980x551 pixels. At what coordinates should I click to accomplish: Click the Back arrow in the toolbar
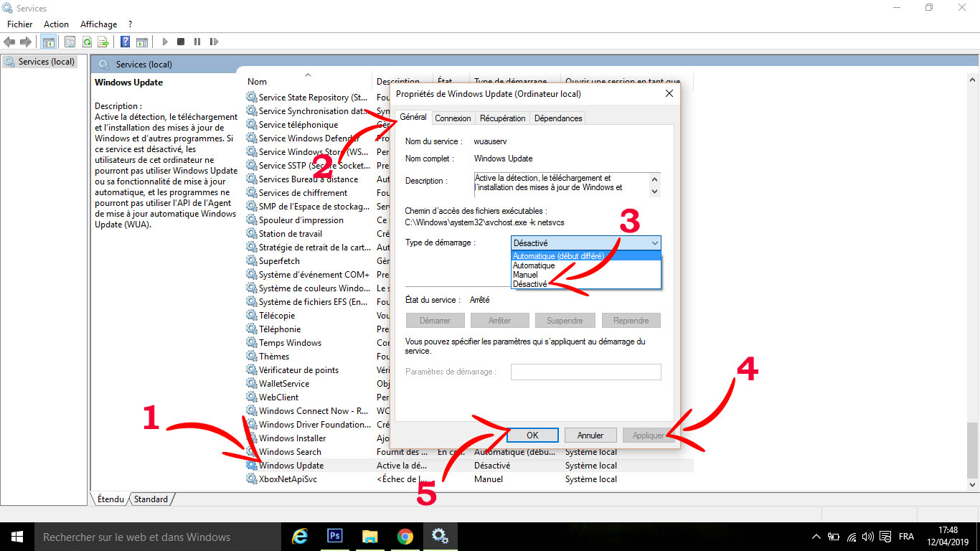point(10,42)
